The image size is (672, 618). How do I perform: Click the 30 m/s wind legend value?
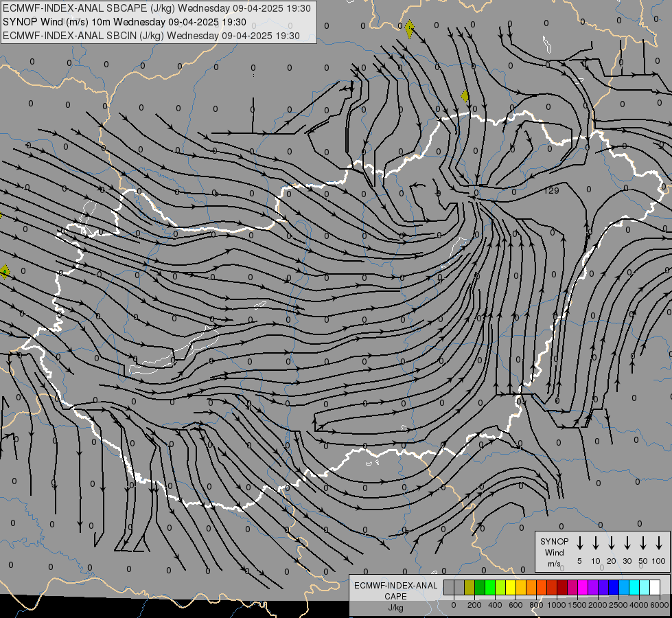627,561
